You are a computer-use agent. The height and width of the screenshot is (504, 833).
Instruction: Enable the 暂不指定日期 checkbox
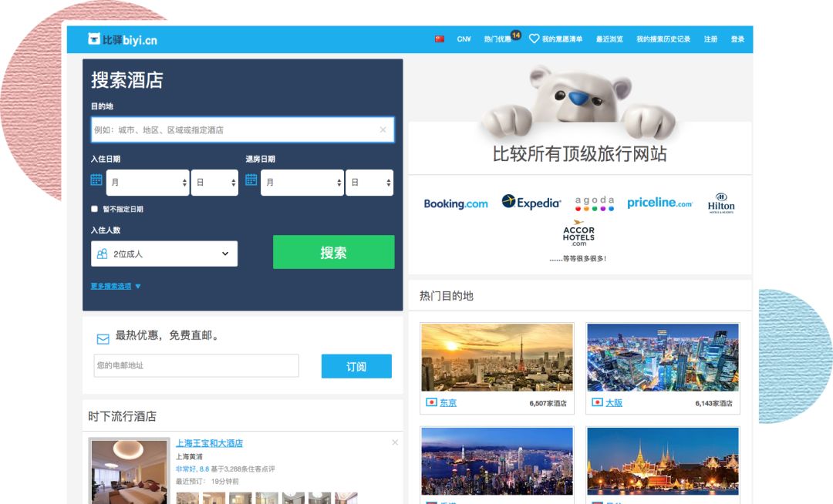(94, 208)
